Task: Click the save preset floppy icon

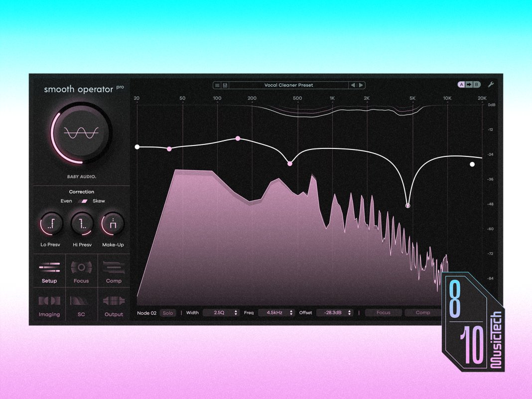Action: click(x=225, y=85)
